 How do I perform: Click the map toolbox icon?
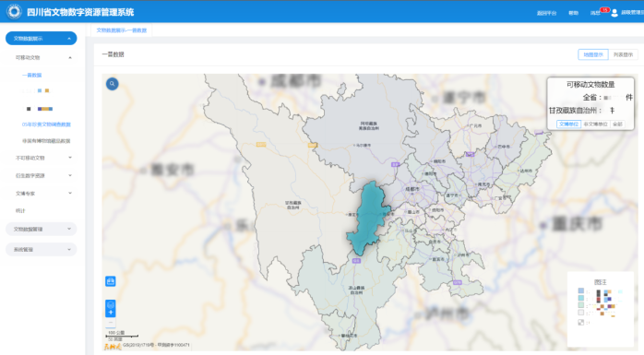(x=111, y=281)
